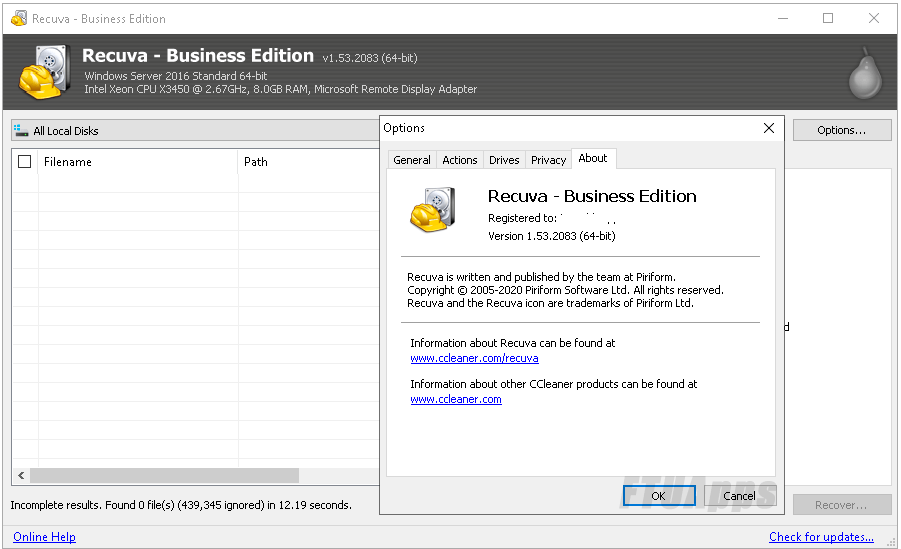Image resolution: width=901 pixels, height=549 pixels.
Task: Toggle the select-all files checkbox
Action: click(x=25, y=161)
